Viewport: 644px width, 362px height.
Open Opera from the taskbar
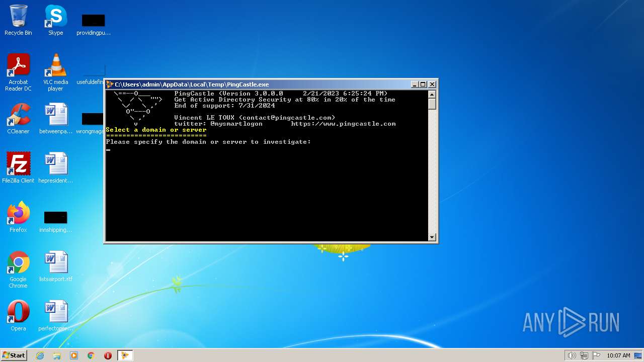point(108,355)
